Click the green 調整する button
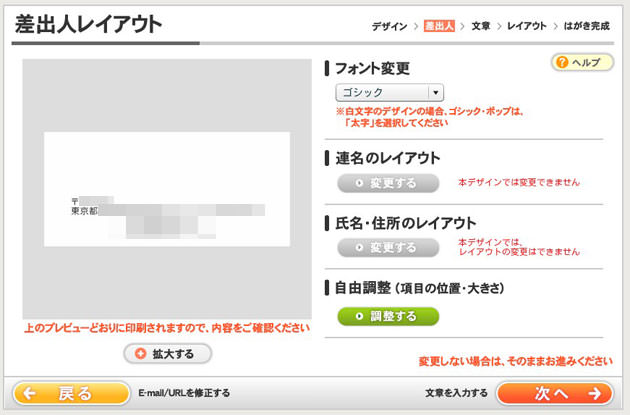This screenshot has height=415, width=630. pos(388,316)
